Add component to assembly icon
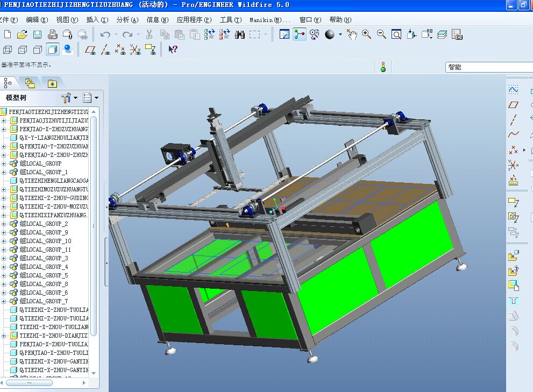 click(513, 255)
